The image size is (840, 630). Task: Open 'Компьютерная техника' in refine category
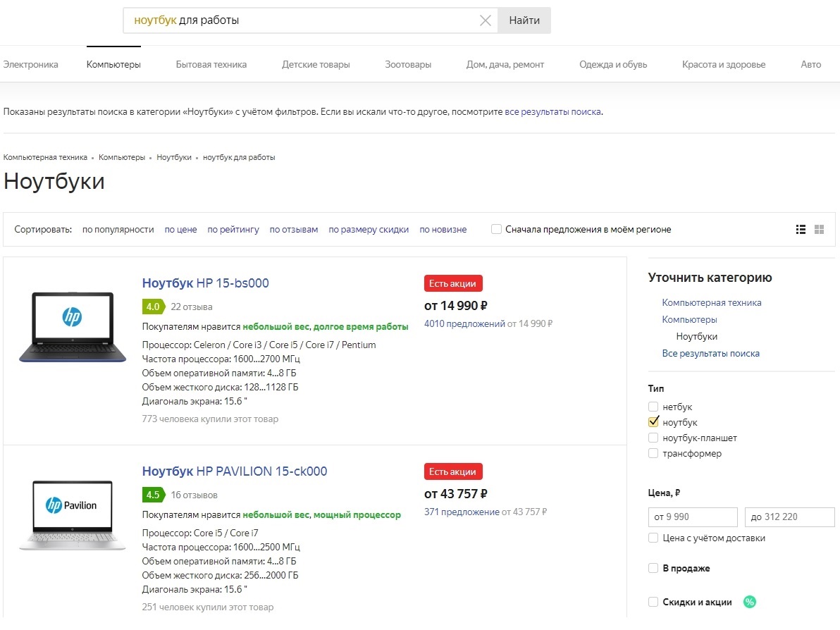pos(712,303)
